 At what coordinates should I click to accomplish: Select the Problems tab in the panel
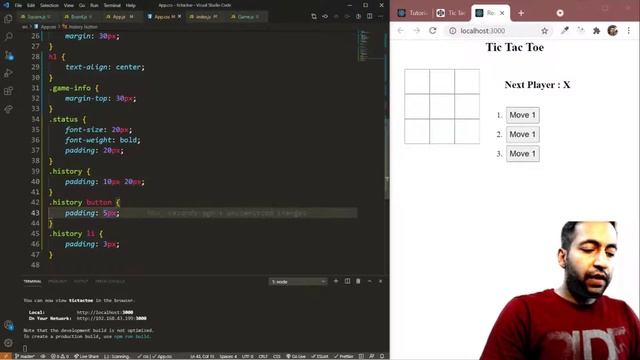point(57,282)
